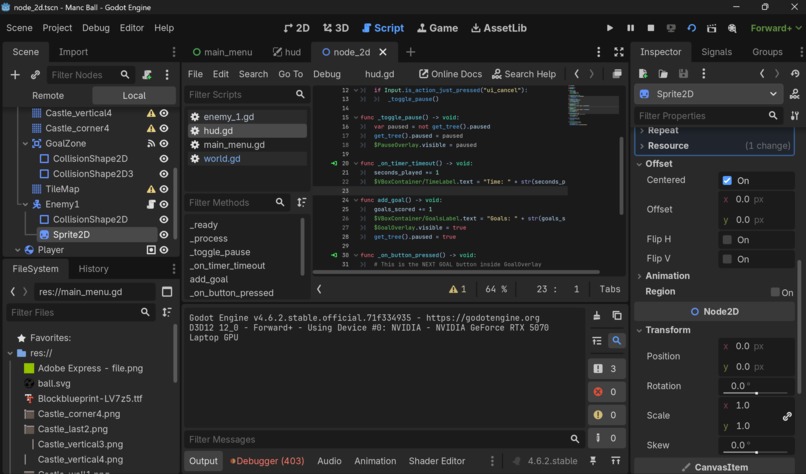
Task: Toggle the output search filter icon
Action: pyautogui.click(x=617, y=340)
